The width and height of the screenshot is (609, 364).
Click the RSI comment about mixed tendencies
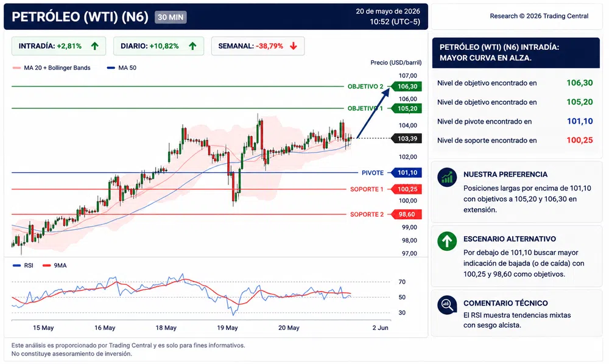click(517, 320)
